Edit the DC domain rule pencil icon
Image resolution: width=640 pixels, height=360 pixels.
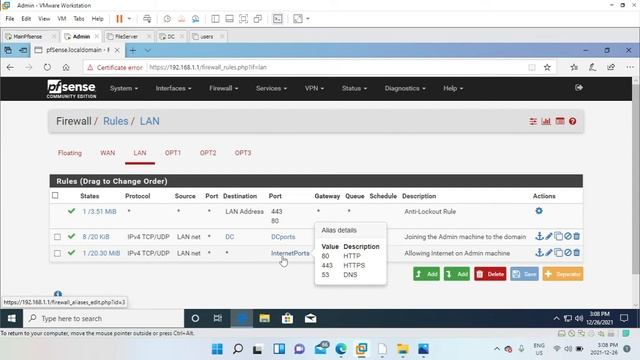549,236
